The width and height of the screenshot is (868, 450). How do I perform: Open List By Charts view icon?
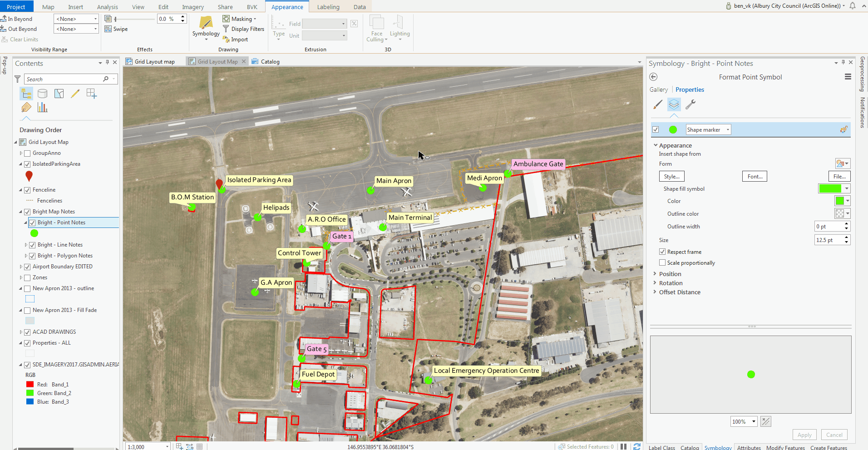pos(42,107)
